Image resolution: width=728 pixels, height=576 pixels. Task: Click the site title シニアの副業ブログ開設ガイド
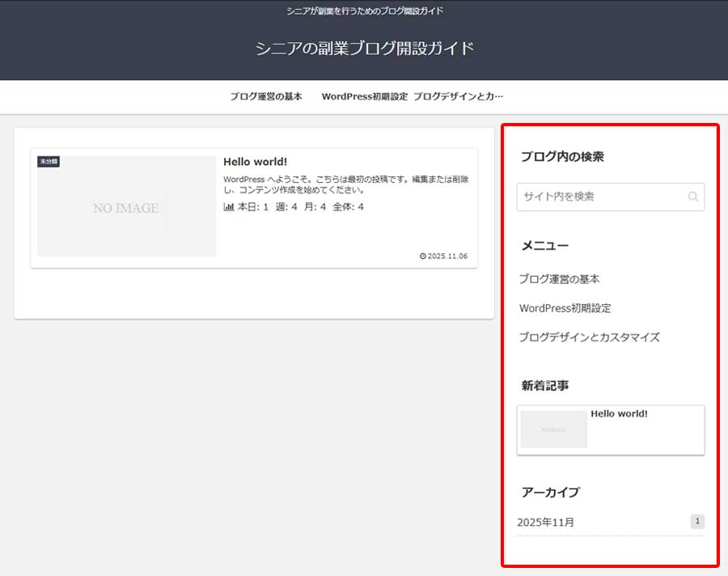point(364,49)
